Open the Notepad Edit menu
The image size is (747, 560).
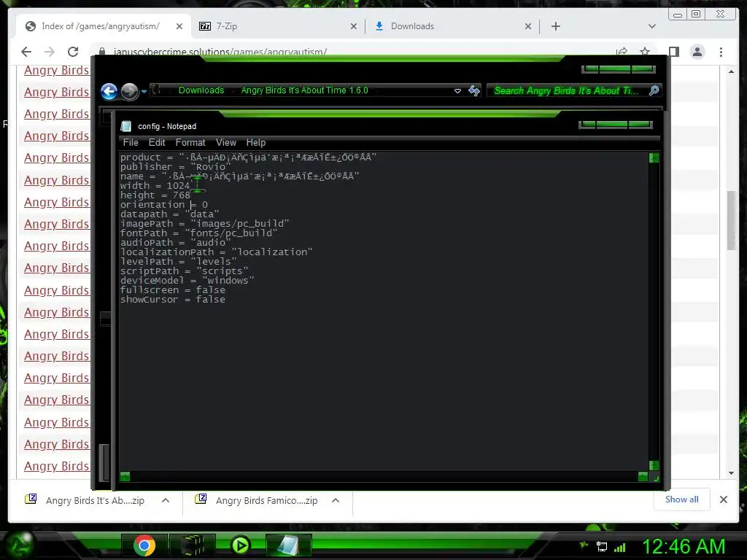click(x=157, y=142)
